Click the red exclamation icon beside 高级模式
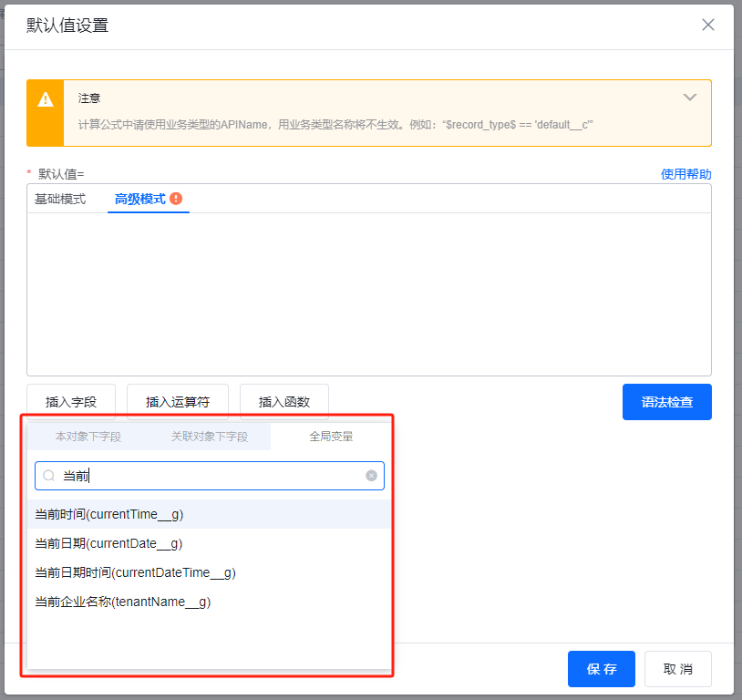The height and width of the screenshot is (700, 742). (x=176, y=199)
